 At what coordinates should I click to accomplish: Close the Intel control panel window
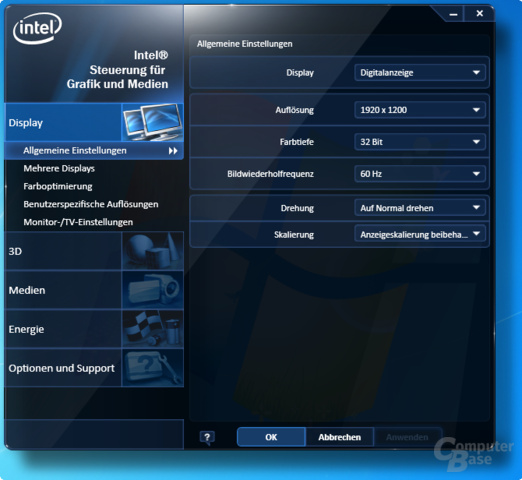click(480, 13)
